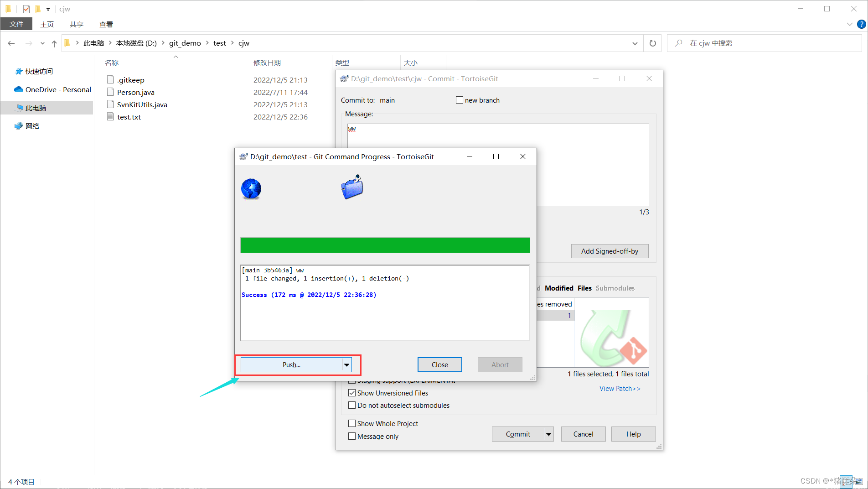
Task: Sort by 修改日期 column header
Action: (x=267, y=62)
